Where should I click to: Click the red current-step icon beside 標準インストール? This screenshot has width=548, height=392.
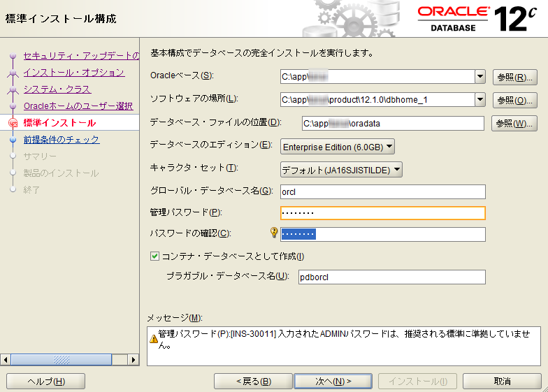(13, 123)
